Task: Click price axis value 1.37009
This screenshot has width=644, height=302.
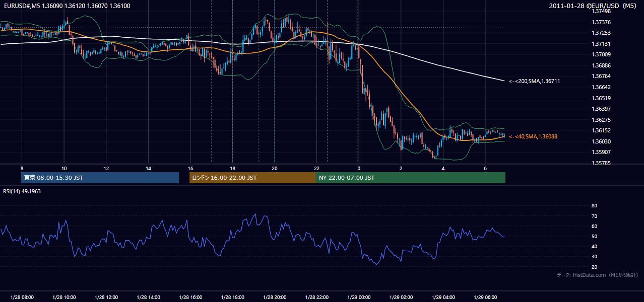Action: pyautogui.click(x=601, y=54)
